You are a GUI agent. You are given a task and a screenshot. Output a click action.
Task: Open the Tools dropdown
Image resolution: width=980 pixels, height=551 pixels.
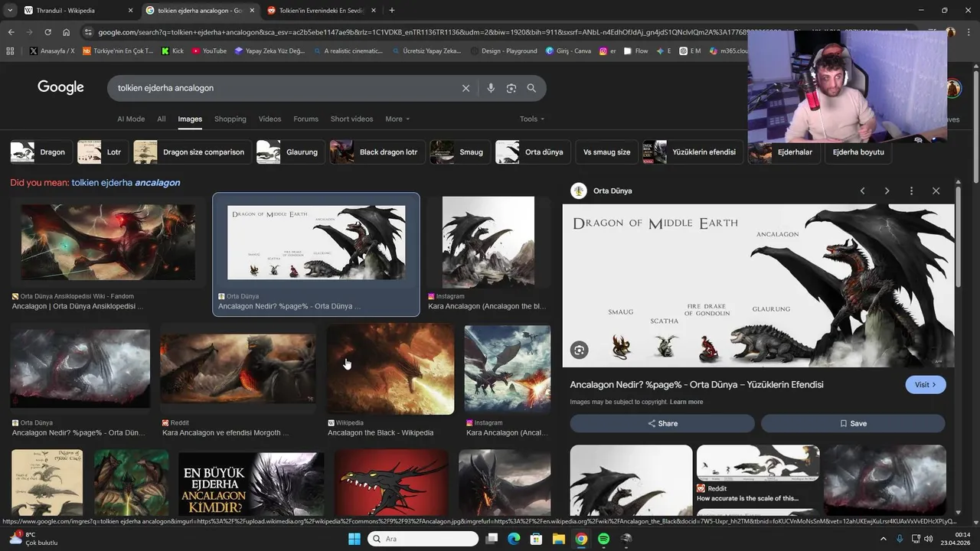532,119
